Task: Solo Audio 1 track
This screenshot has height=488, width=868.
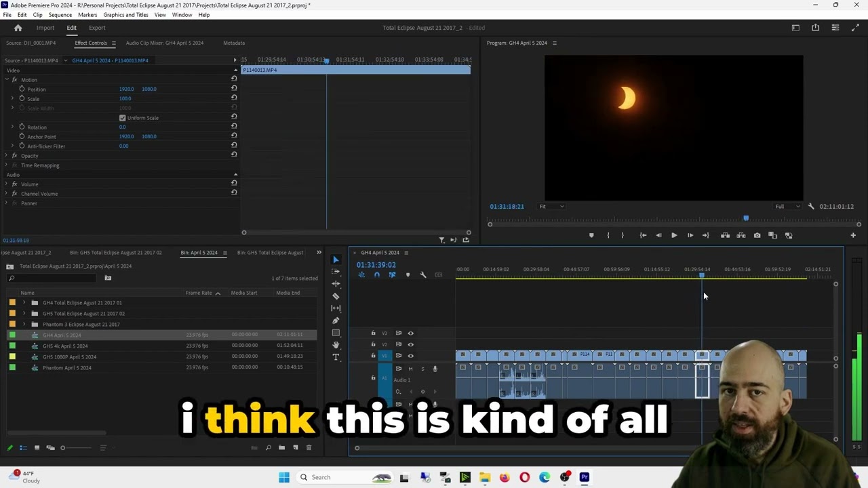Action: coord(422,369)
